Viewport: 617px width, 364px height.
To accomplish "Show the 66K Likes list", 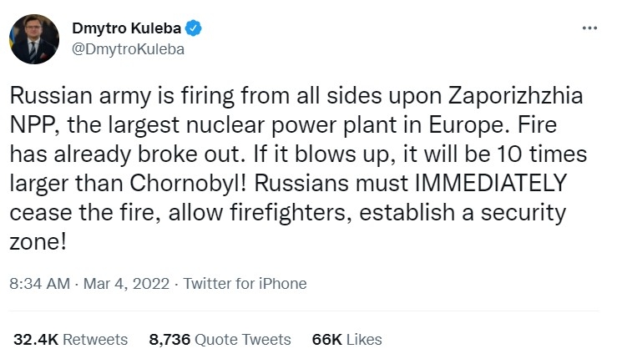I will tap(346, 339).
